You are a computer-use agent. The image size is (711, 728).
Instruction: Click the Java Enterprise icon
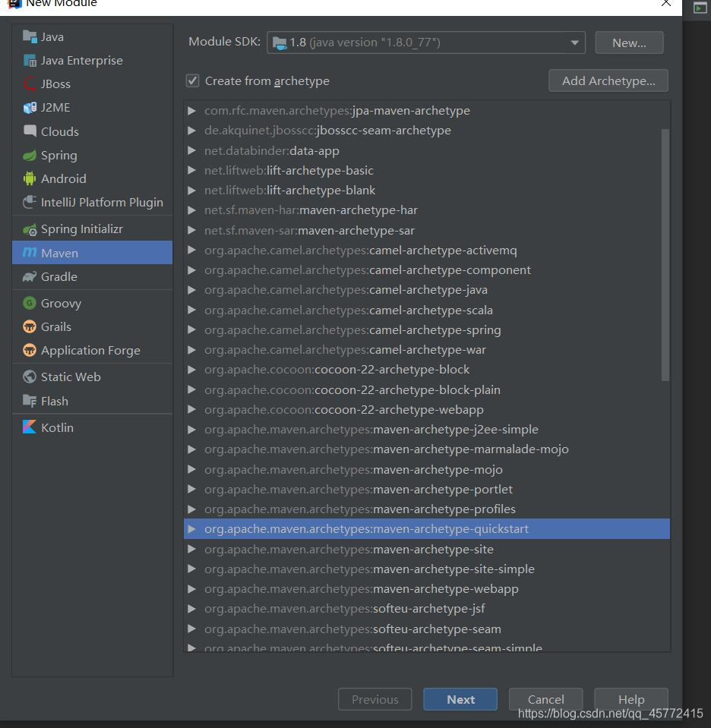coord(30,61)
